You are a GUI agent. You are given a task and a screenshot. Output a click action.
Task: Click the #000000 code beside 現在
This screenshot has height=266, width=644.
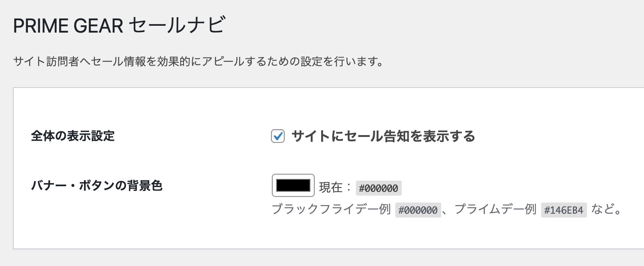(x=379, y=188)
